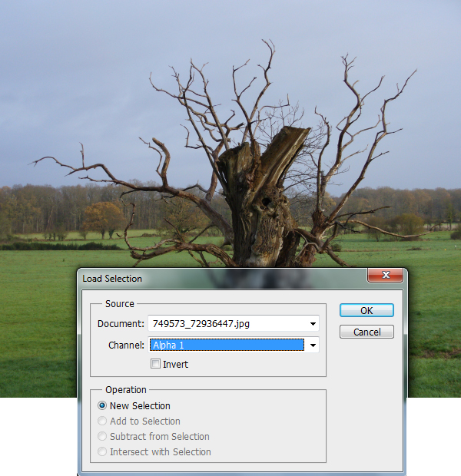Click the OK button

tap(366, 310)
